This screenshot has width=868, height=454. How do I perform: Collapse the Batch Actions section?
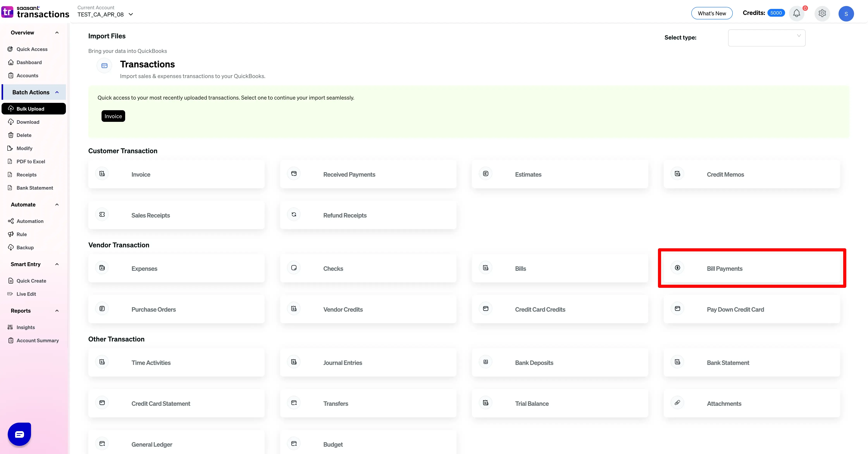tap(57, 92)
